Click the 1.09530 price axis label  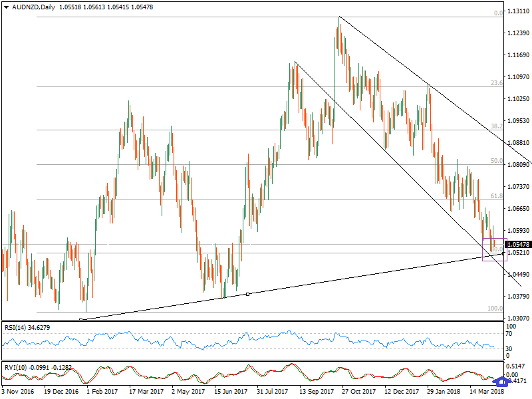click(x=518, y=121)
